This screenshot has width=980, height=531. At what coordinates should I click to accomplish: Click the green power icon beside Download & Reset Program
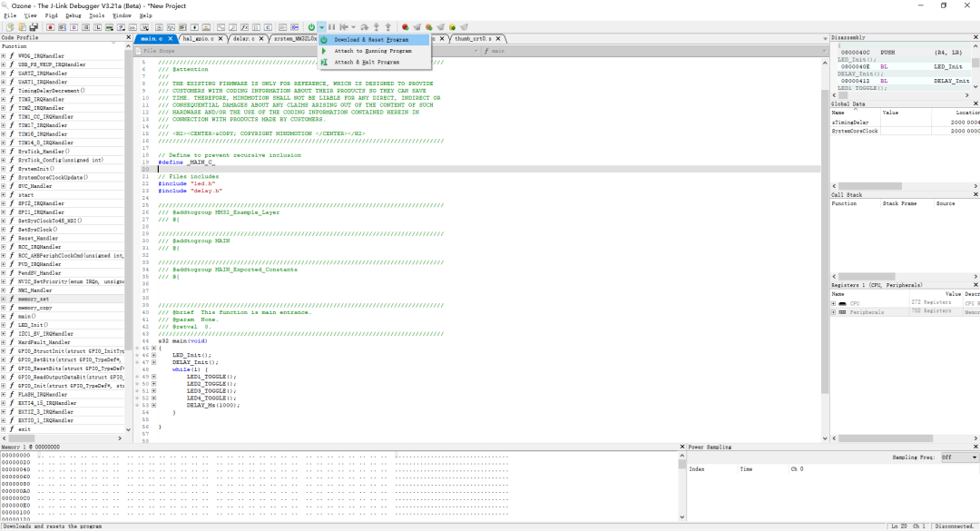[x=324, y=39]
